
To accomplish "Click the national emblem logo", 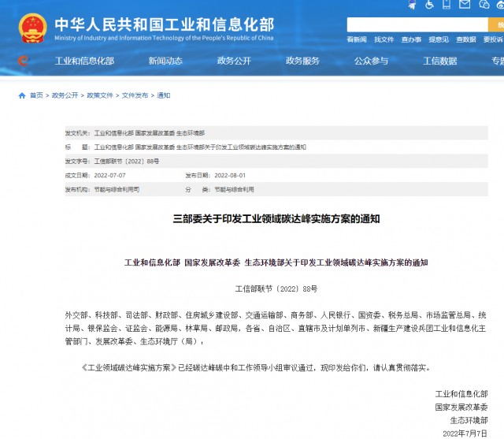I will 33,28.
